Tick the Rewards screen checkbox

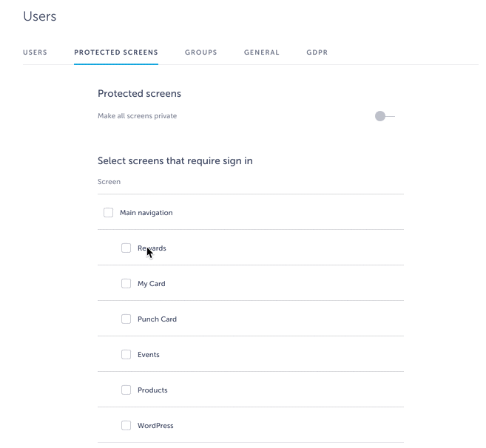126,248
